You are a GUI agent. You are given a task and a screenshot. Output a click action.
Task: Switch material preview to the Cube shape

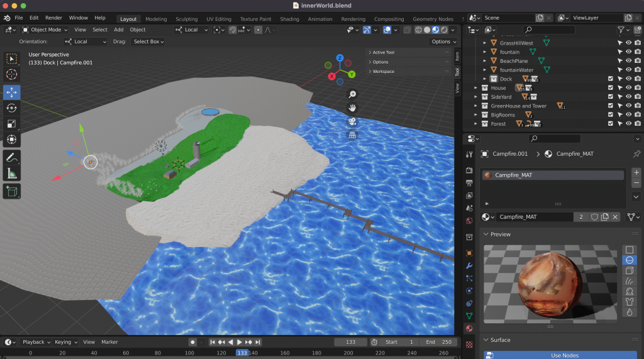(x=630, y=270)
